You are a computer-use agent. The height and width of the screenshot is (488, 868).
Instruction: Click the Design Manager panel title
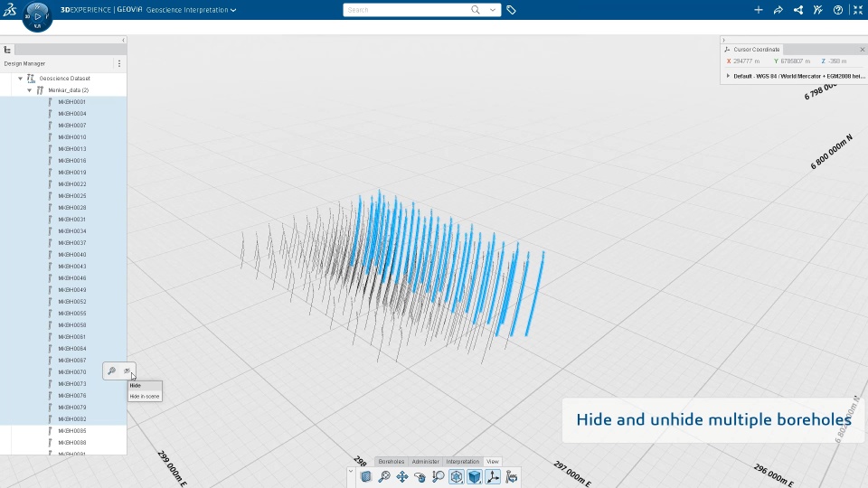[24, 63]
